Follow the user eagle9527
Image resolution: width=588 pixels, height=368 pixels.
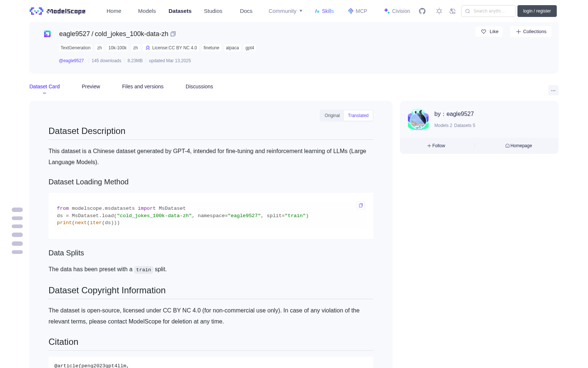click(436, 146)
